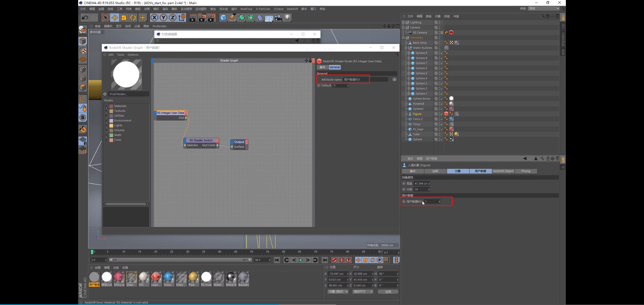Expand the Lighting group in Object Manager
The image size is (644, 305).
pyautogui.click(x=404, y=22)
